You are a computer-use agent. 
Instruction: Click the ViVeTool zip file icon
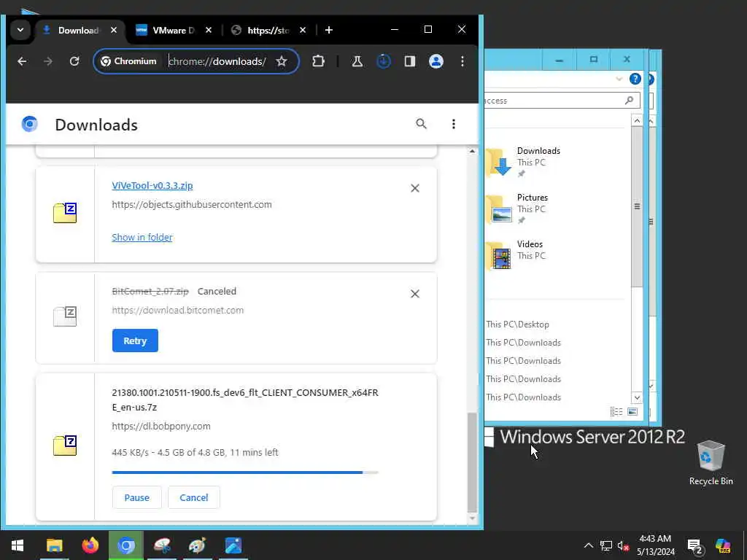65,213
